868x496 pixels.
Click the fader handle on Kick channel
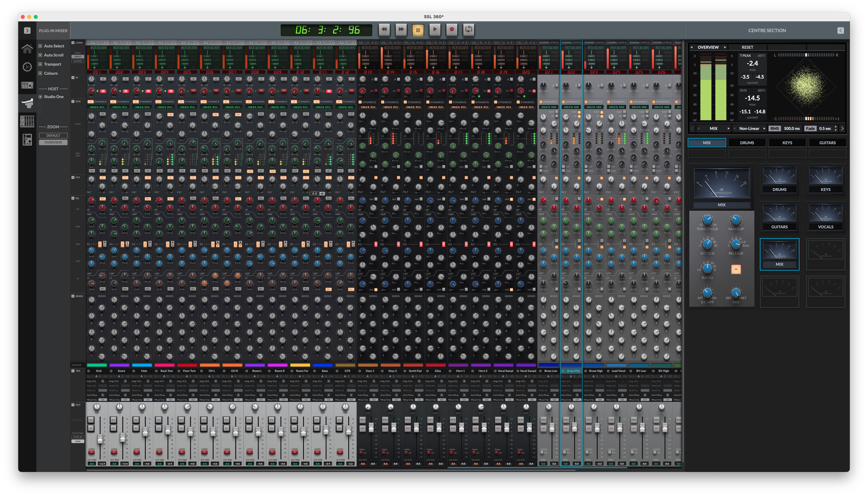click(x=100, y=439)
